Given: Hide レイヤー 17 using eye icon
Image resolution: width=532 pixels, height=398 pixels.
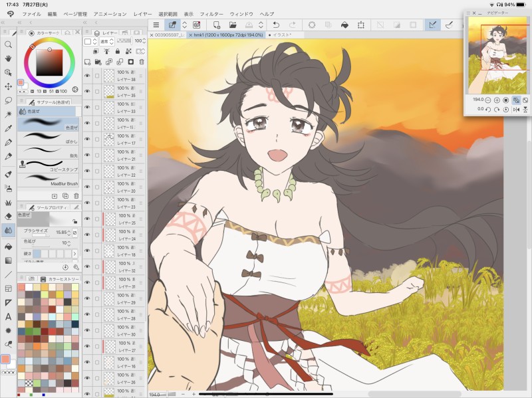Looking at the screenshot, I should click(87, 140).
